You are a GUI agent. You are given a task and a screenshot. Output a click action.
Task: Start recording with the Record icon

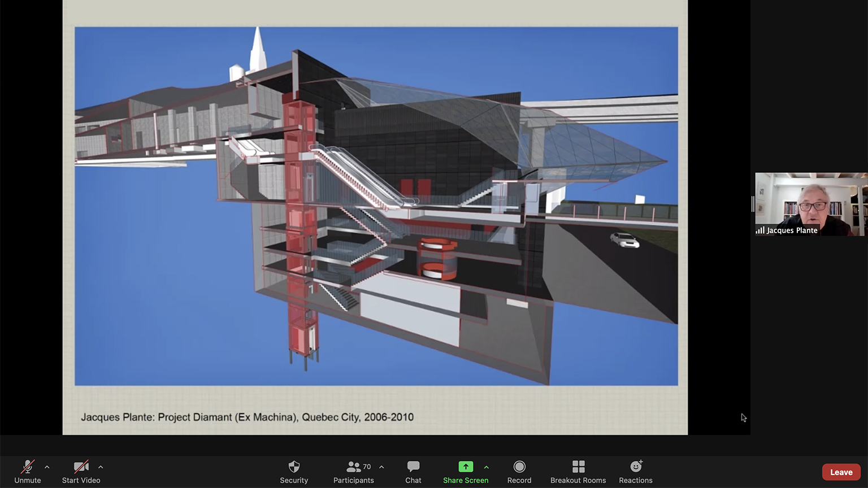tap(519, 467)
